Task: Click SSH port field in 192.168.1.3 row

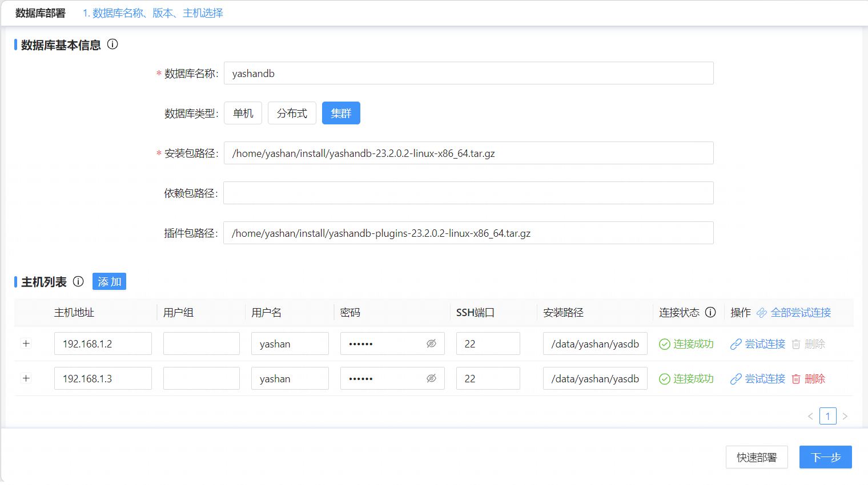Action: pos(488,378)
